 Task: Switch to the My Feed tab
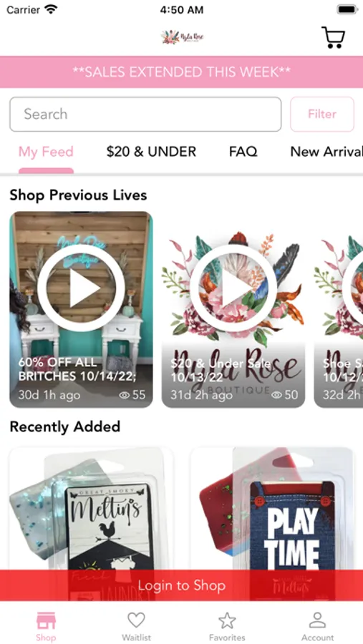coord(46,152)
